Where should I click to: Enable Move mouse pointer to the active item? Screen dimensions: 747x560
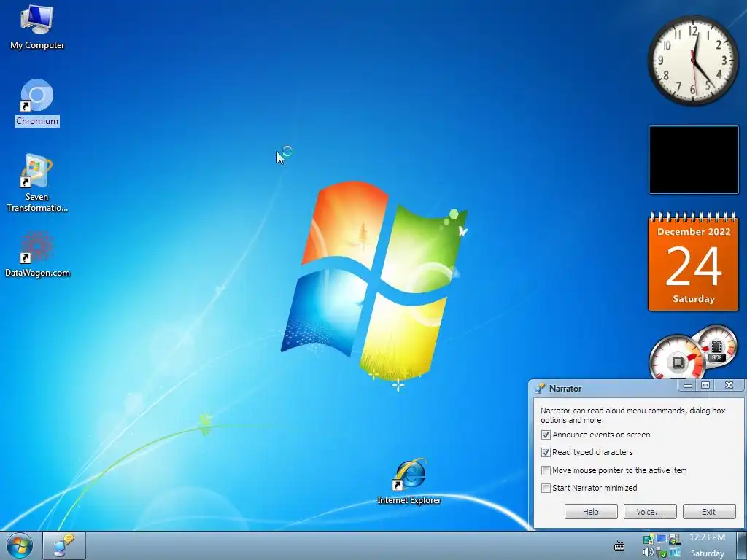[x=546, y=470]
